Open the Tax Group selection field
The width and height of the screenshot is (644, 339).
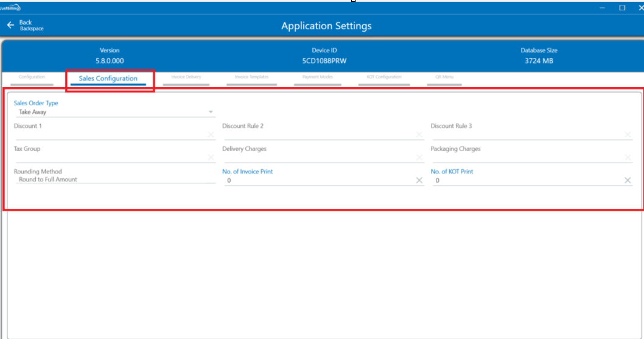pos(110,157)
